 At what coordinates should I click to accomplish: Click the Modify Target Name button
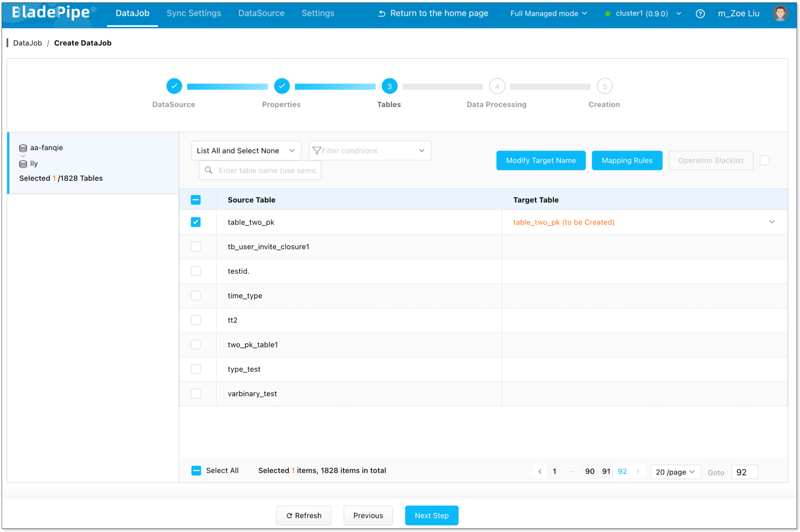(540, 160)
